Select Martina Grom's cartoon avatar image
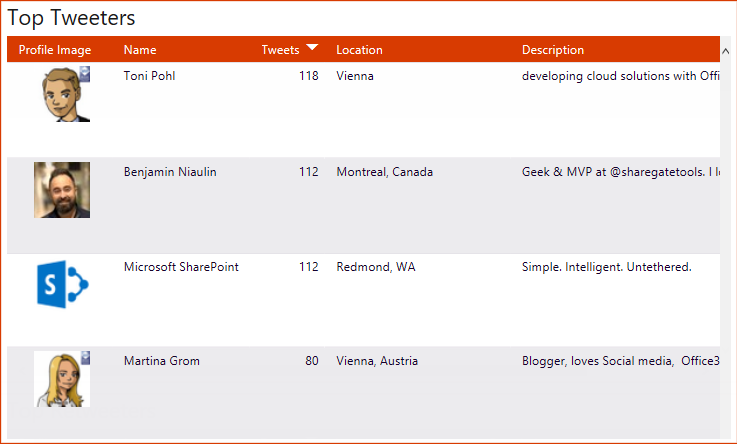This screenshot has width=737, height=444. pyautogui.click(x=61, y=380)
